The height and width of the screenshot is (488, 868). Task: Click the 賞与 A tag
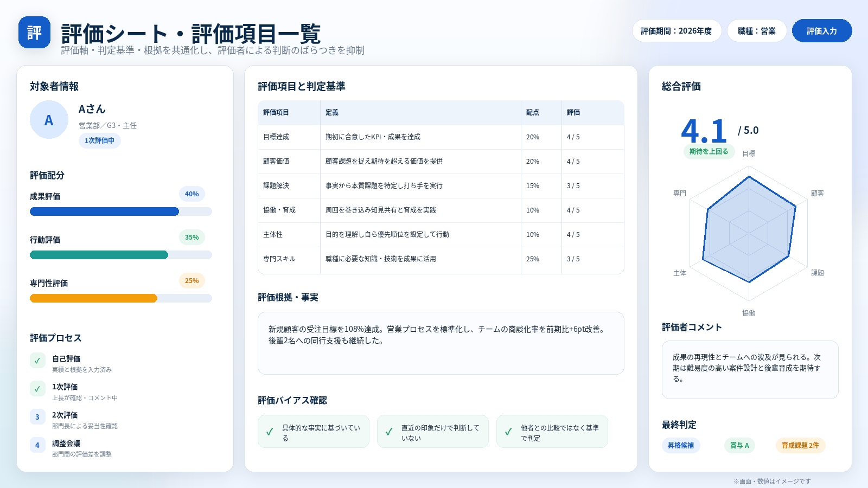click(x=739, y=445)
